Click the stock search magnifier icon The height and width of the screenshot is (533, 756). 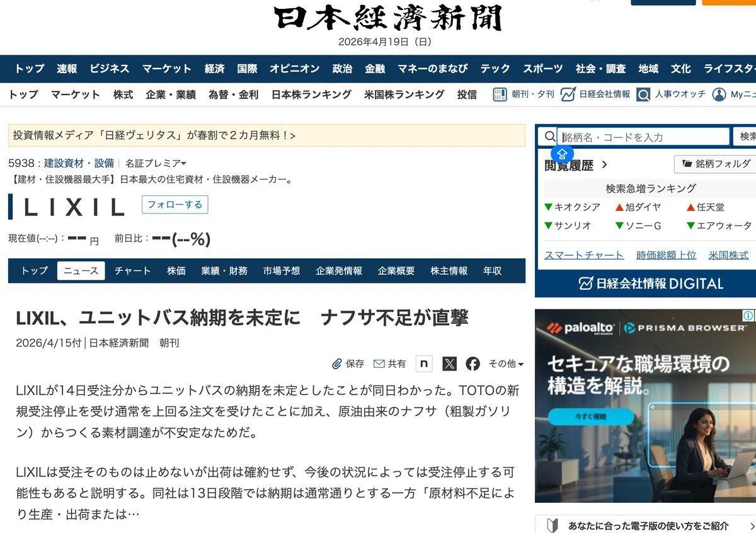[x=550, y=137]
